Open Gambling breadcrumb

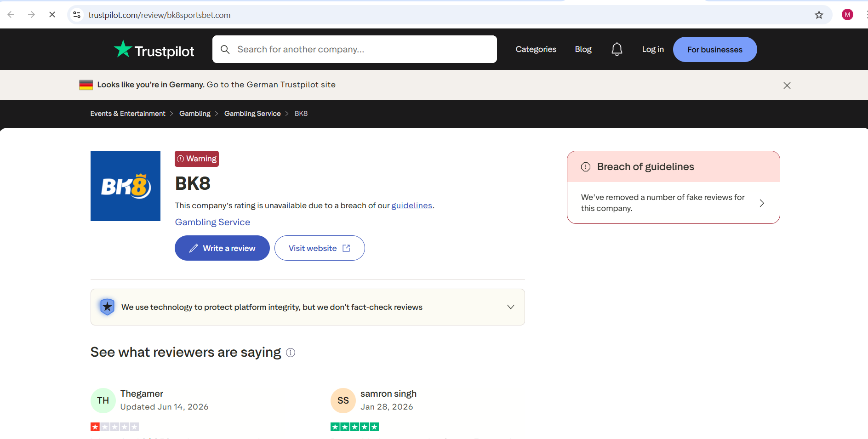coord(195,114)
